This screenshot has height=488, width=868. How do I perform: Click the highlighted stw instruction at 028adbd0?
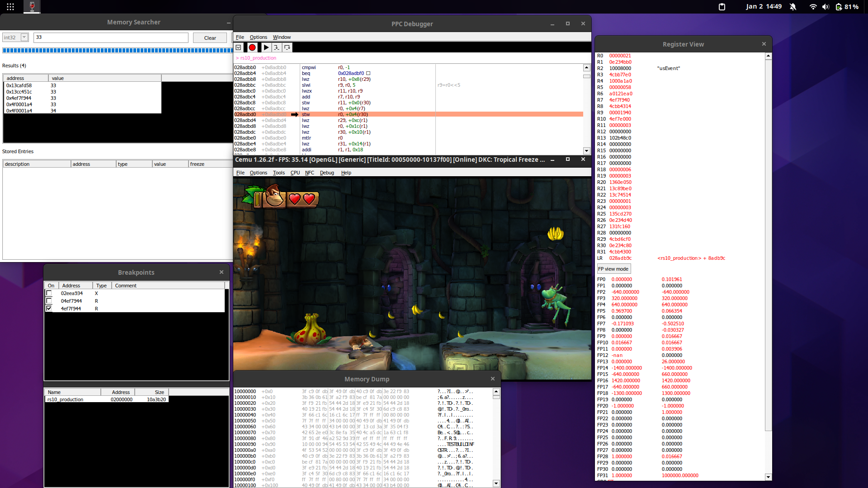click(x=409, y=114)
